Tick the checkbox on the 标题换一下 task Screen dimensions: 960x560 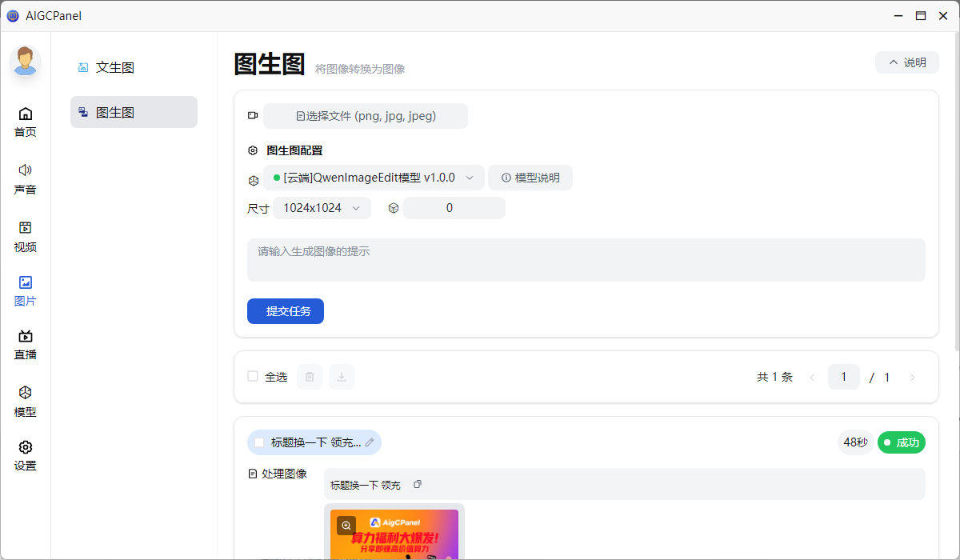[x=259, y=442]
